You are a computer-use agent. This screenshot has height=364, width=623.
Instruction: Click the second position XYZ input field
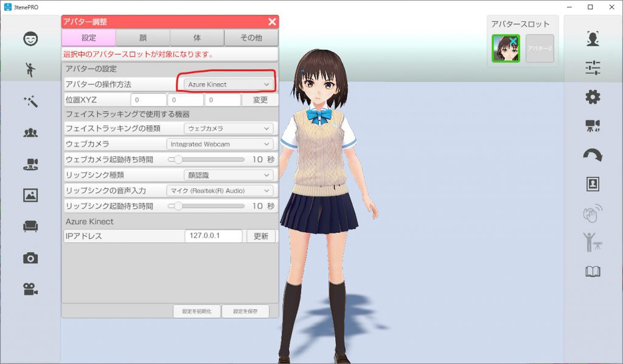[x=186, y=100]
